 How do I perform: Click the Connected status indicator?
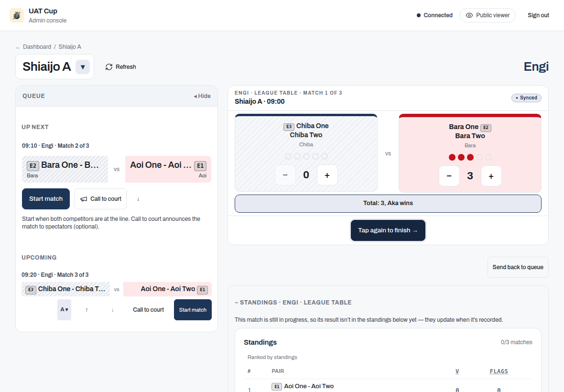pyautogui.click(x=434, y=15)
